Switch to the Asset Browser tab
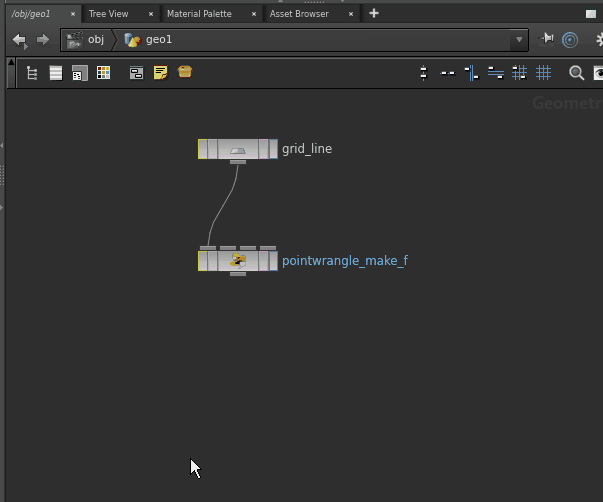The width and height of the screenshot is (603, 502). tap(299, 14)
